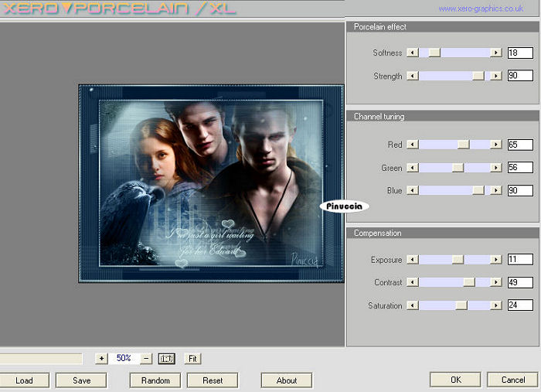Click the Softness slider thumb
This screenshot has height=392, width=541.
click(434, 53)
